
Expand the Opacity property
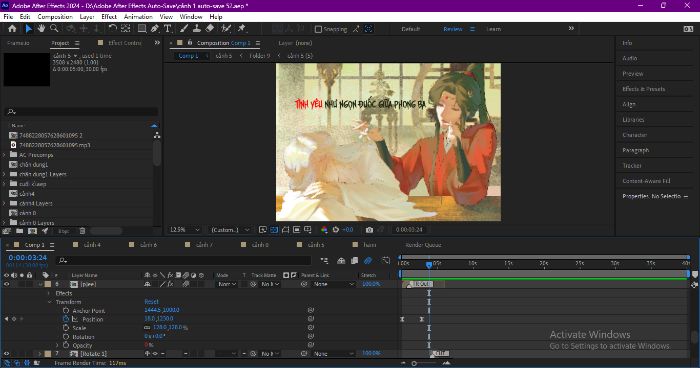coord(57,345)
